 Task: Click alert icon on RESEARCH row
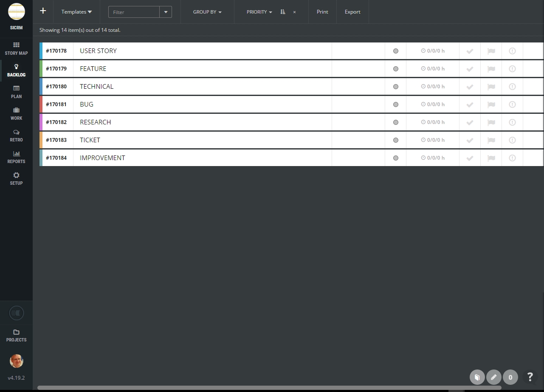coord(512,122)
